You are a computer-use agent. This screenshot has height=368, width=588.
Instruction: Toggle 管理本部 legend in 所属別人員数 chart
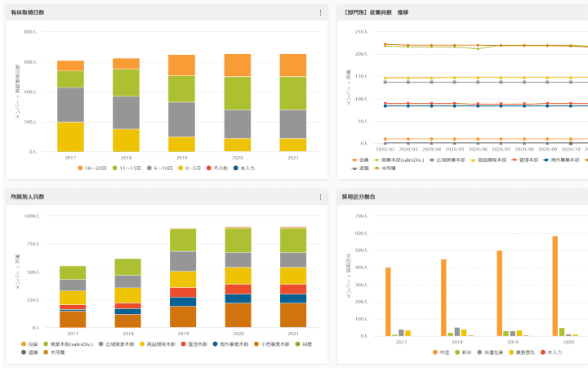click(194, 344)
